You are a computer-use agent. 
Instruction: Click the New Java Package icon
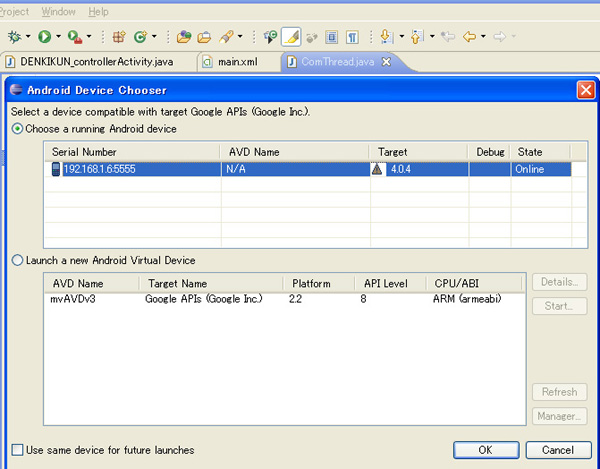[119, 37]
